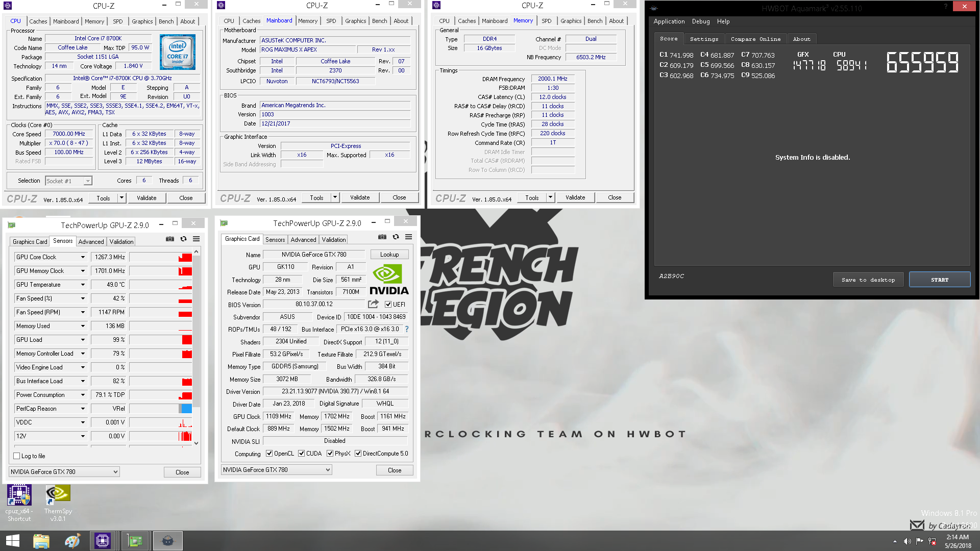Screen dimensions: 980x551
Task: Toggle the PhysX checkbox
Action: pos(330,454)
